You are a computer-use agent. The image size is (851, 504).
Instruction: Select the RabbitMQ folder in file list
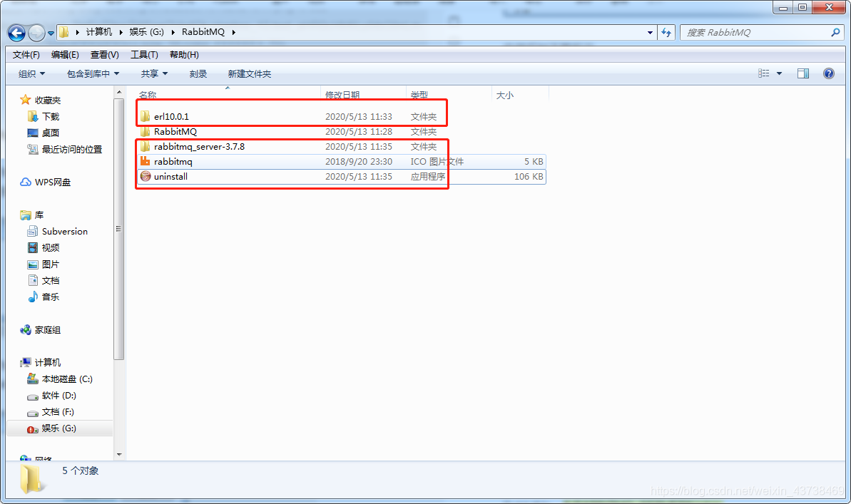[175, 132]
